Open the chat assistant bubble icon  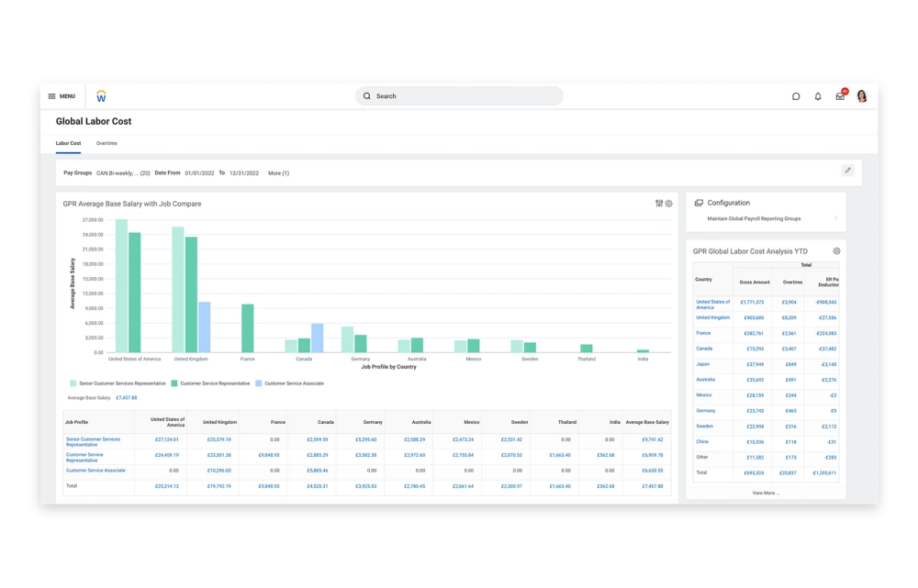click(796, 96)
